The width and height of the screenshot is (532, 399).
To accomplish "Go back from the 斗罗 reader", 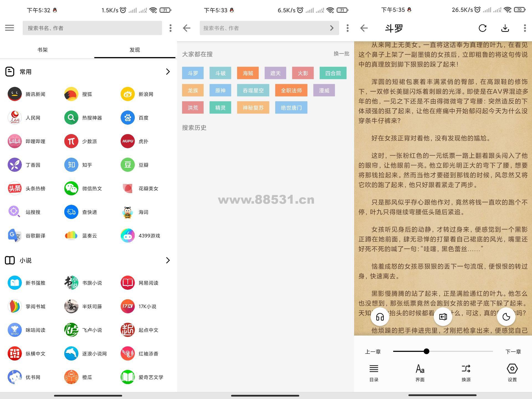I will click(364, 28).
